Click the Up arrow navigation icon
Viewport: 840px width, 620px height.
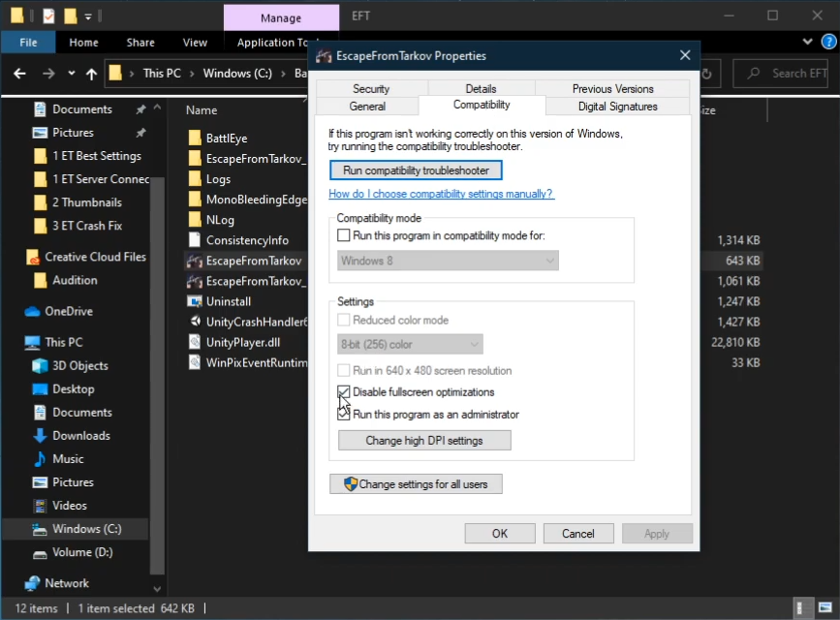tap(91, 74)
